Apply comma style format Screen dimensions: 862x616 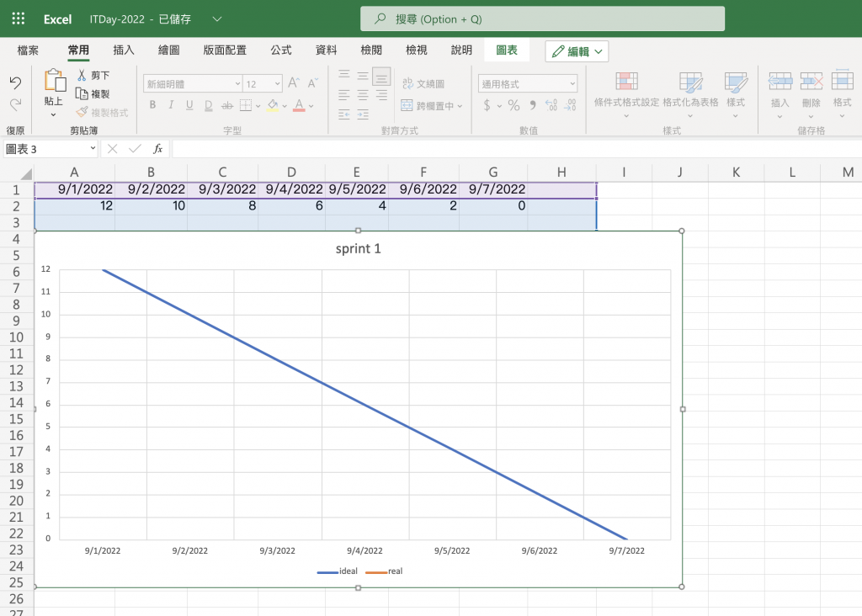click(533, 105)
